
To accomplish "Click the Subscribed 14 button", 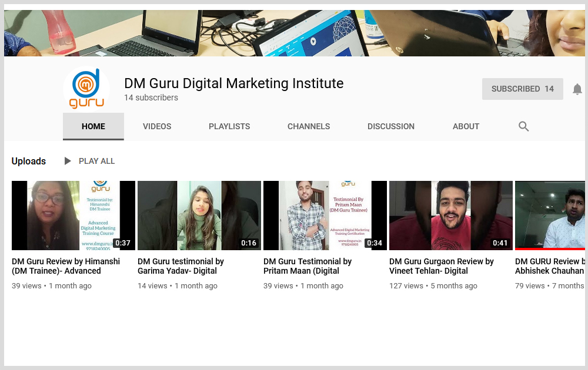I will 522,89.
